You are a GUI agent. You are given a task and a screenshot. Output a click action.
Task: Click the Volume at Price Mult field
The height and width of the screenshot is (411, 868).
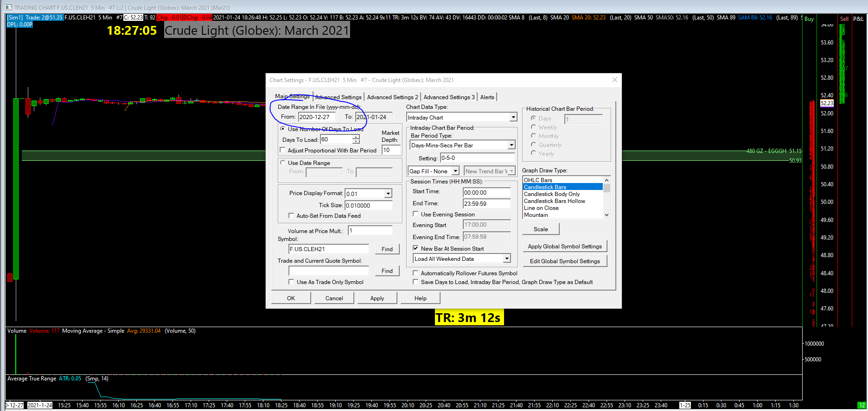pos(370,230)
